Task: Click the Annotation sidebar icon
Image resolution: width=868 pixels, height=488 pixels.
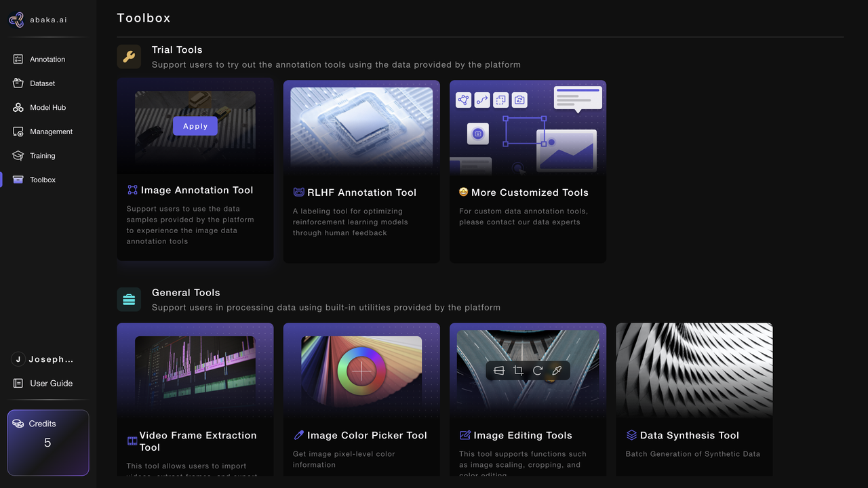Action: click(x=18, y=60)
